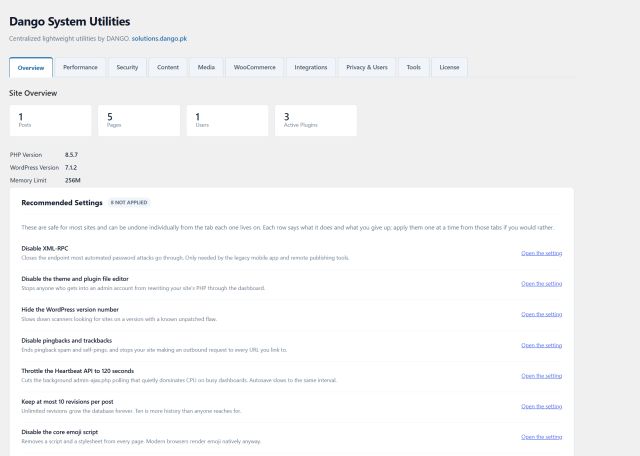Go to the Media tab
This screenshot has width=640, height=456.
[x=206, y=67]
